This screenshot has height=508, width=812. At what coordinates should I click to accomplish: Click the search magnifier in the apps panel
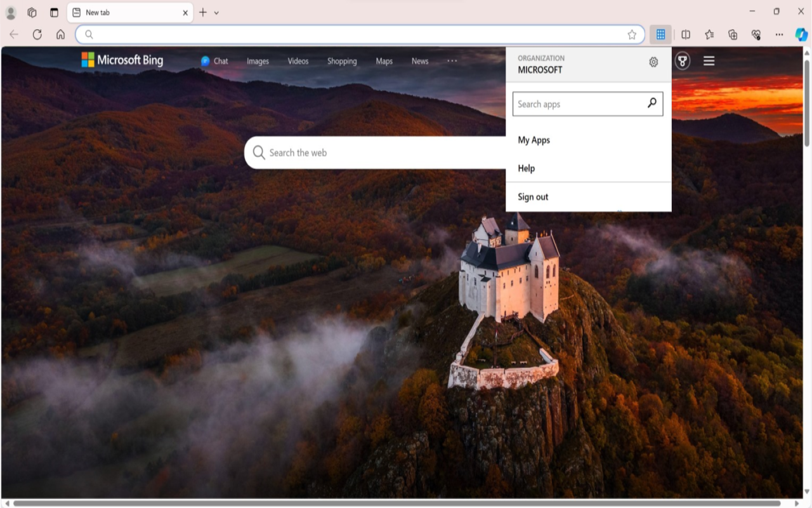(x=652, y=103)
